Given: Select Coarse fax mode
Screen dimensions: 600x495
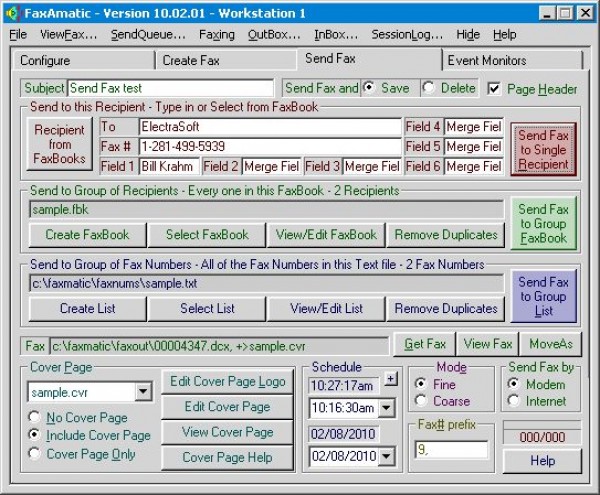Looking at the screenshot, I should 419,401.
